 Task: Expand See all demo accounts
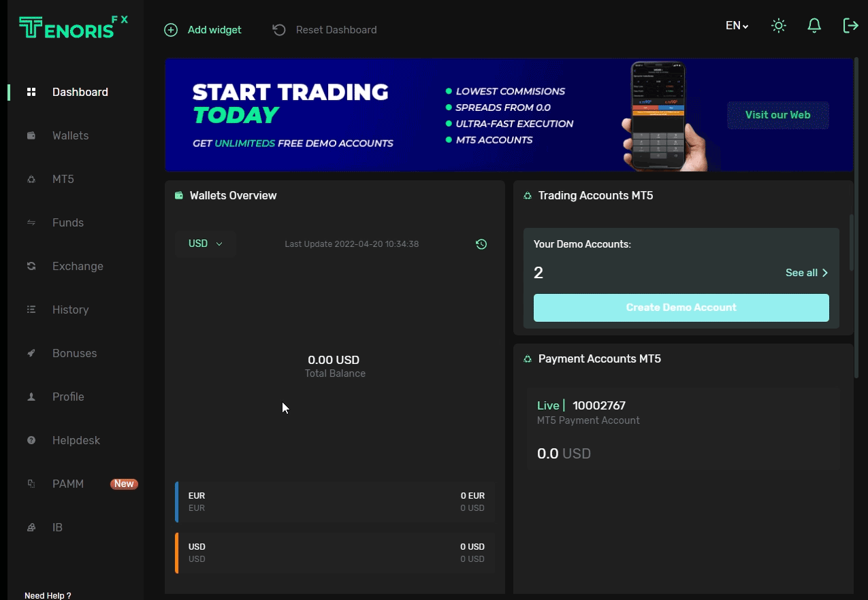coord(807,273)
